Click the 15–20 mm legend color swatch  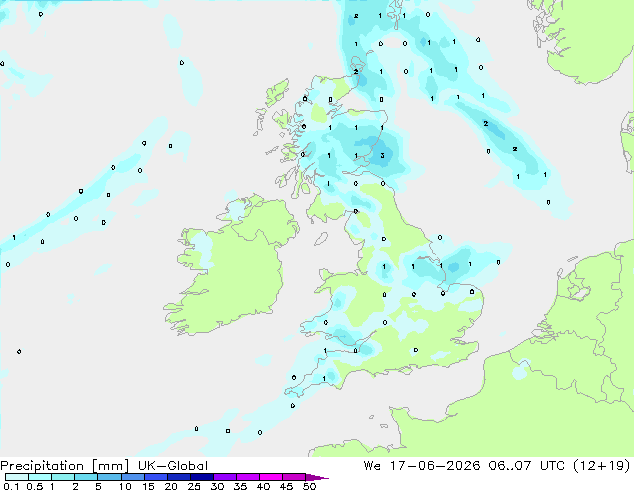coord(156,477)
